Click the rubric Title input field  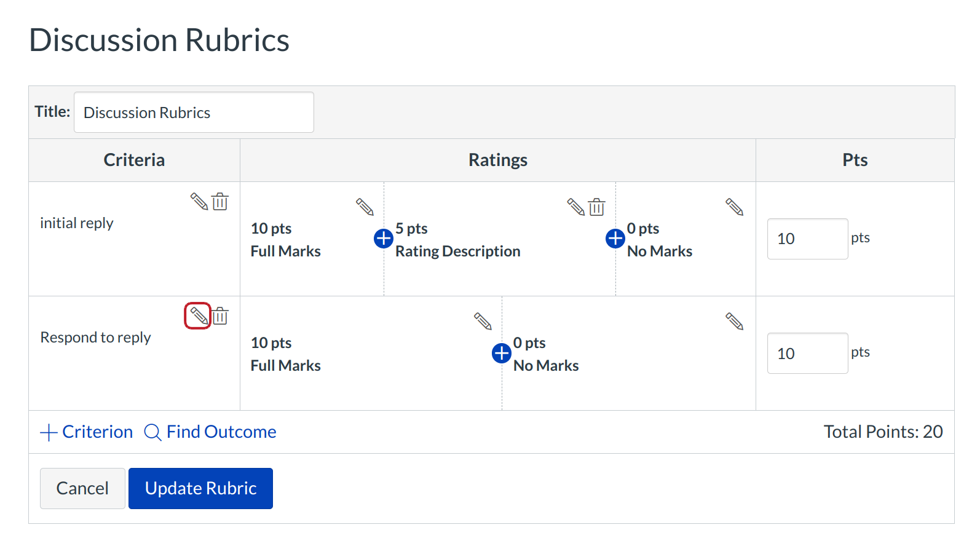tap(194, 113)
